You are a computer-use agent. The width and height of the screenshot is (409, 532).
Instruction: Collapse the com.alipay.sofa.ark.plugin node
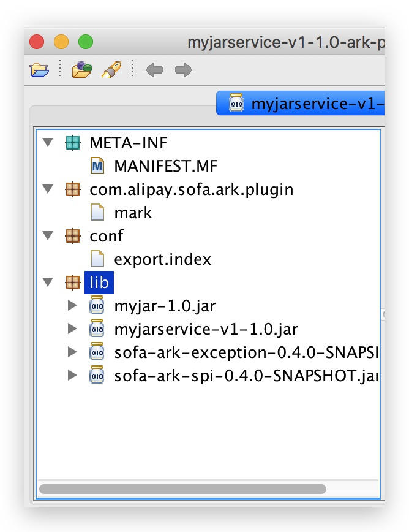[48, 189]
